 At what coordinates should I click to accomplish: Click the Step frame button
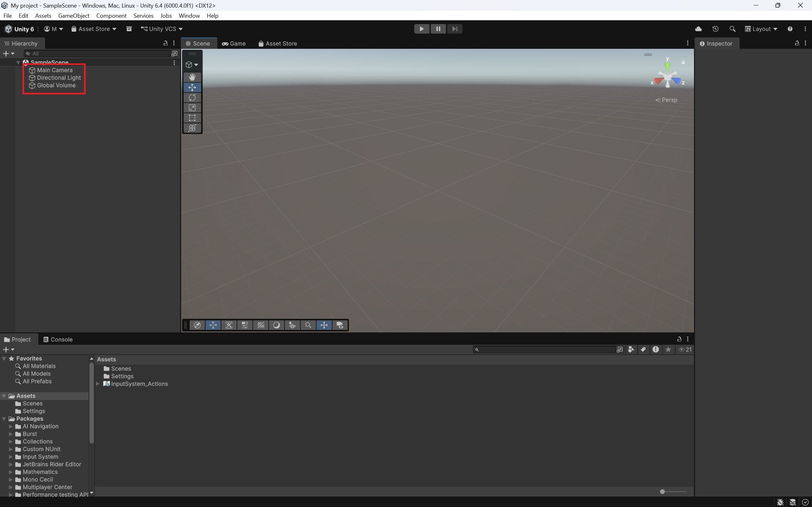[x=454, y=29]
